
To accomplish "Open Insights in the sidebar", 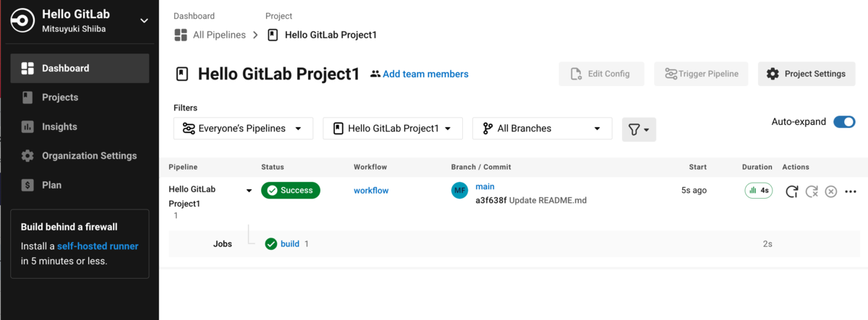I will point(59,126).
